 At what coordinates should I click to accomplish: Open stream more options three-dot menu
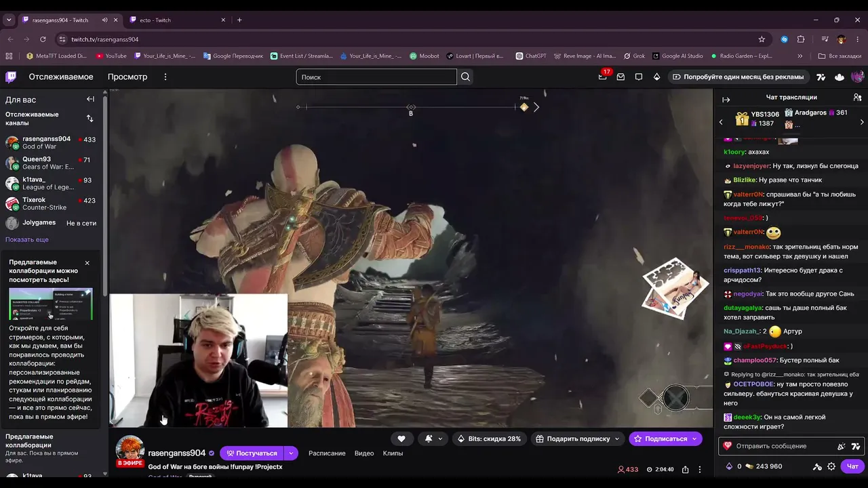(x=700, y=469)
